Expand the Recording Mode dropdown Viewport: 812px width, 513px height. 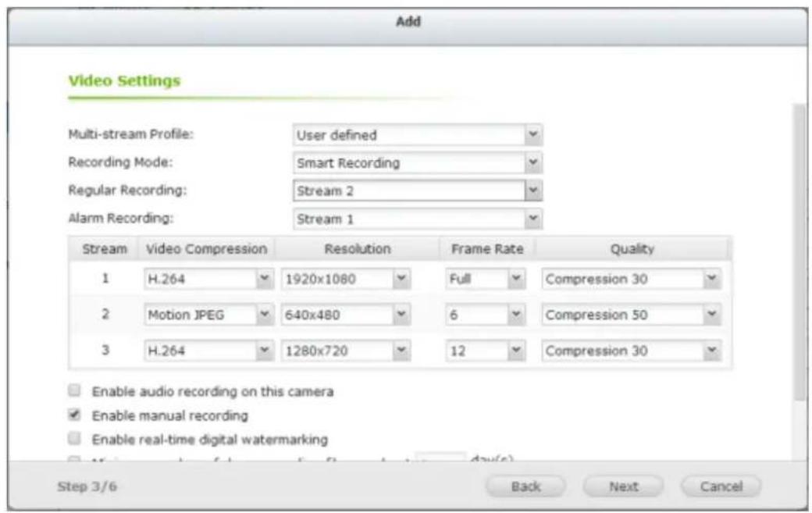click(x=417, y=163)
